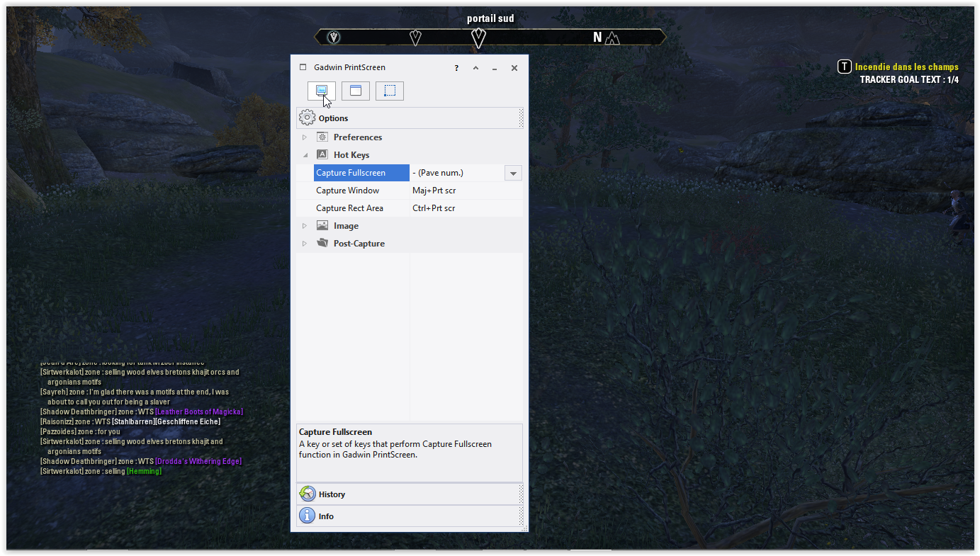The width and height of the screenshot is (980, 556).
Task: Open the Options panel header
Action: (x=410, y=118)
